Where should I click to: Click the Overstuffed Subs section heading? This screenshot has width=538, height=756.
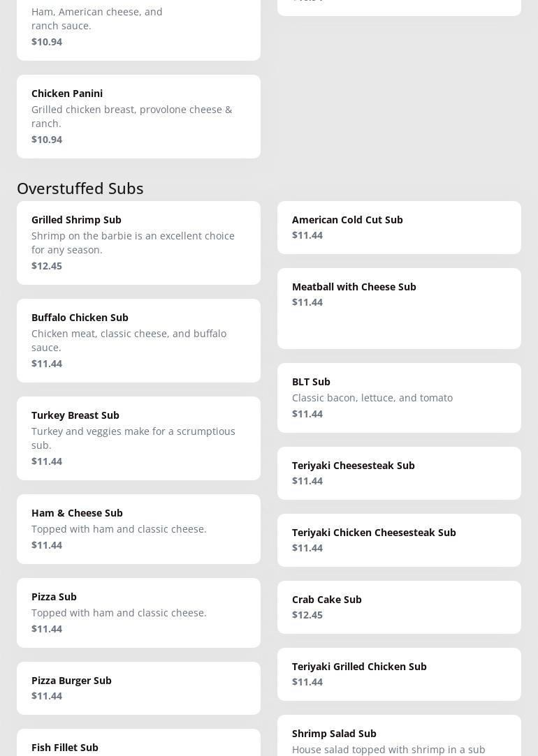tap(80, 188)
